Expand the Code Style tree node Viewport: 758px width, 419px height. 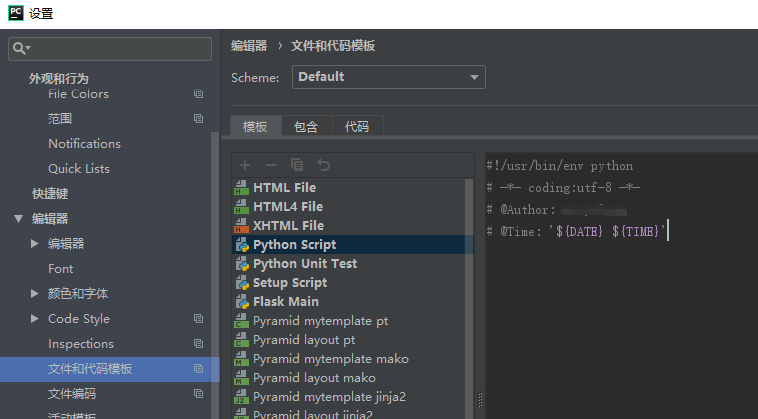[35, 319]
